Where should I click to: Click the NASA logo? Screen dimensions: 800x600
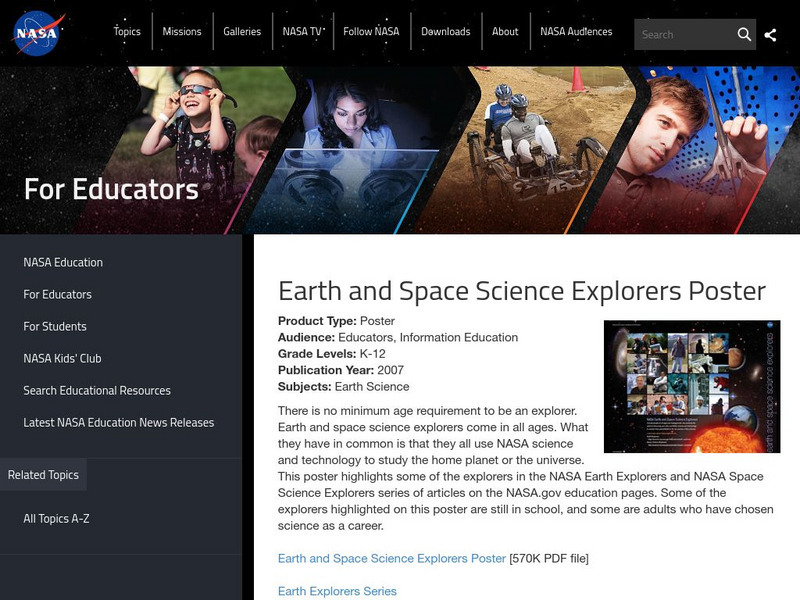coord(38,34)
